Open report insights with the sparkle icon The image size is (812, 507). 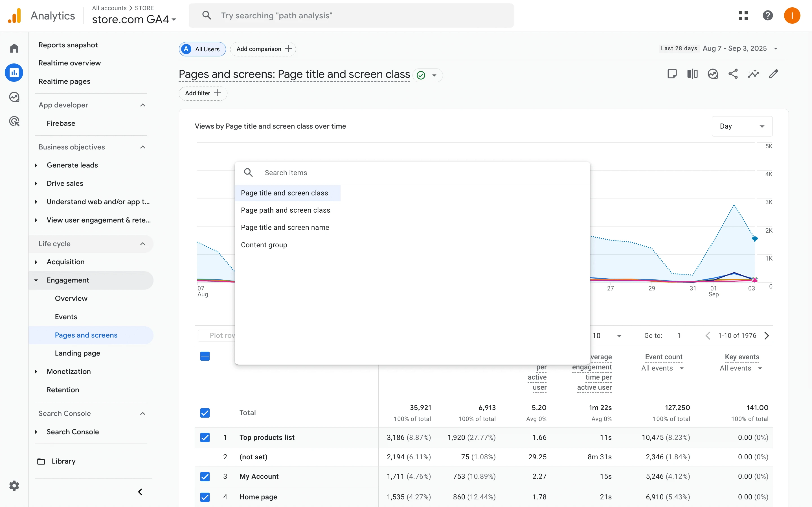point(754,73)
